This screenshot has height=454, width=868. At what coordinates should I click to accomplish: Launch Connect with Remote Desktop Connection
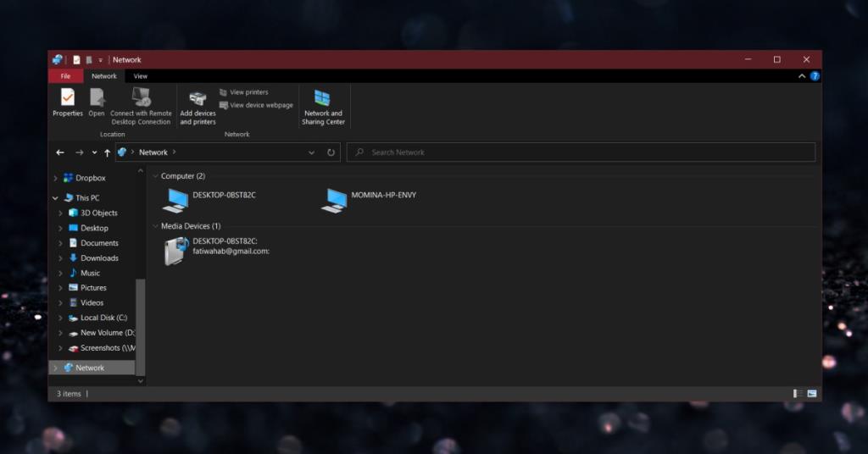142,106
